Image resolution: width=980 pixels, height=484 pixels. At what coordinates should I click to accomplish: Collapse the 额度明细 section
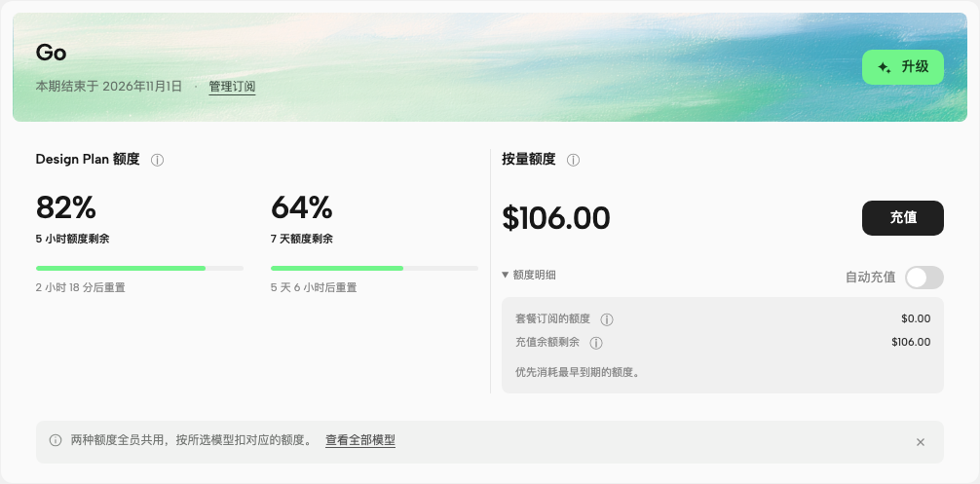[529, 275]
